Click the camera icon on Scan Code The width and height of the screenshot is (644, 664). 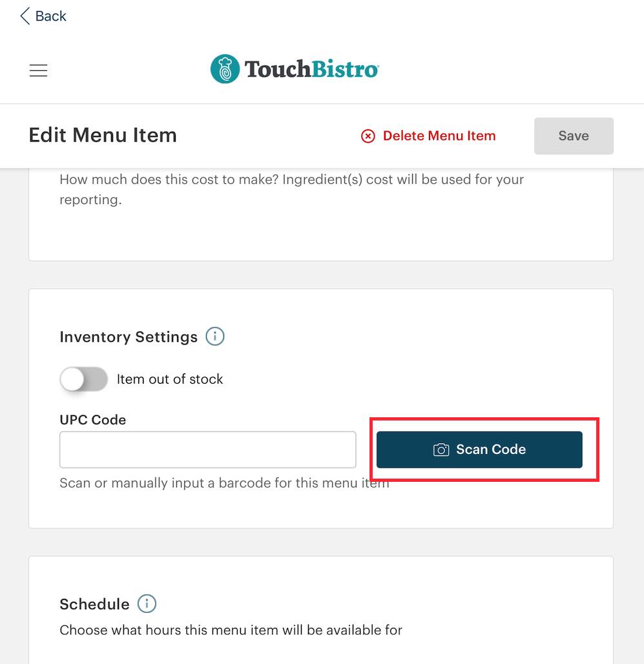441,450
